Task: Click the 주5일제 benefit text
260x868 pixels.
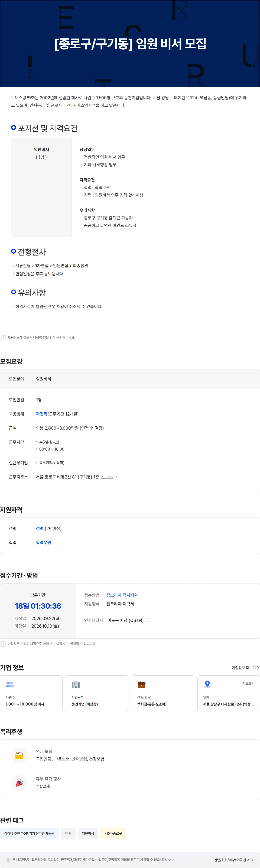Action: tap(43, 786)
